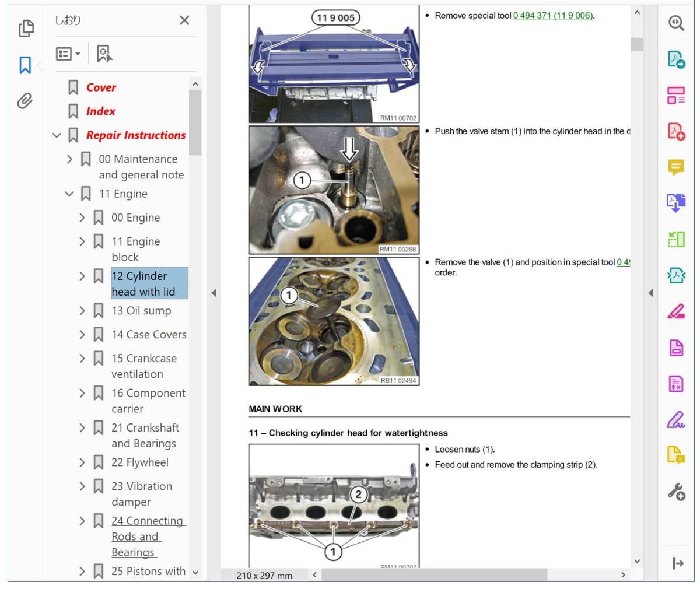Open the Fill & Sign tool
The height and width of the screenshot is (589, 700).
click(676, 419)
